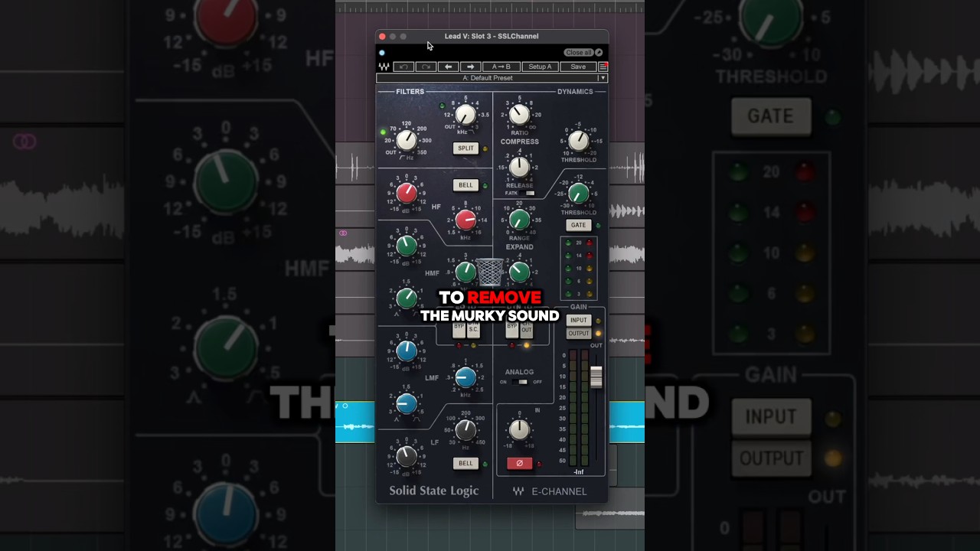Image resolution: width=980 pixels, height=551 pixels.
Task: Click the Redo arrow in plugin toolbar
Action: (426, 67)
